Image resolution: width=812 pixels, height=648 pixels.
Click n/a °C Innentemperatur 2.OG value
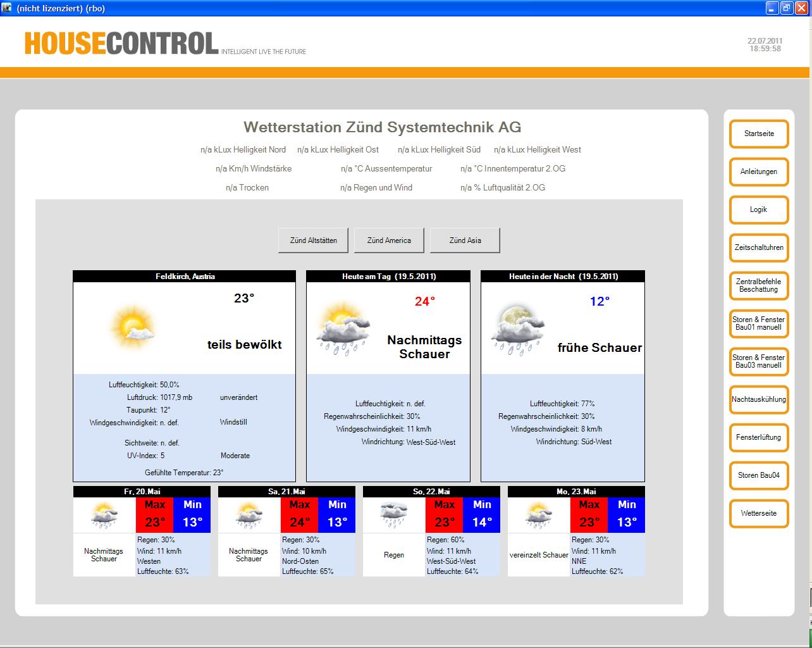[x=513, y=169]
